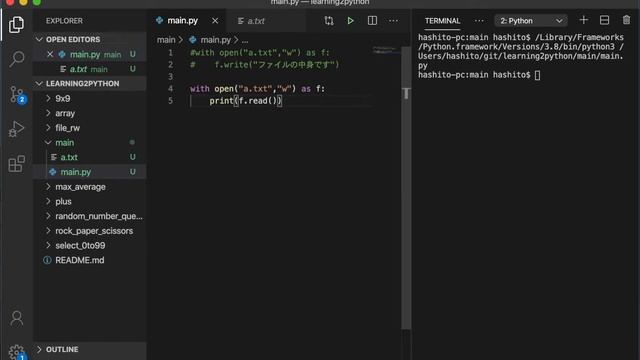The width and height of the screenshot is (640, 360).
Task: Expand the rock_paper_scissors folder
Action: [90, 231]
